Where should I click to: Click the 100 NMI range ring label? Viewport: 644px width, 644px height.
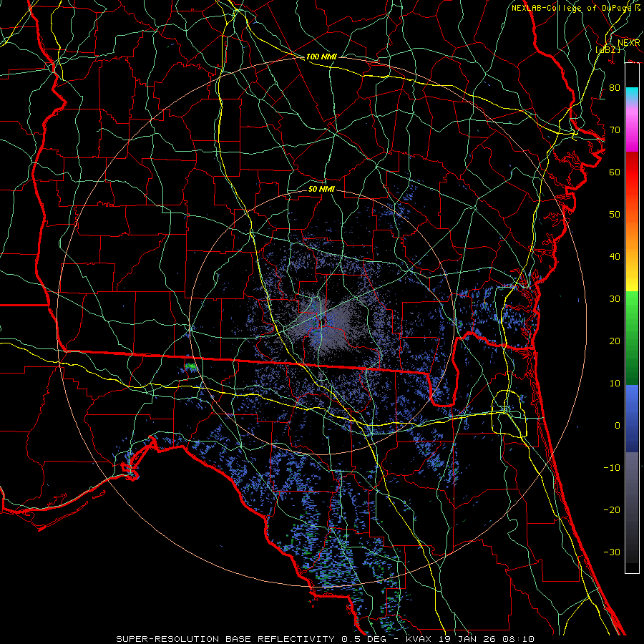point(321,57)
